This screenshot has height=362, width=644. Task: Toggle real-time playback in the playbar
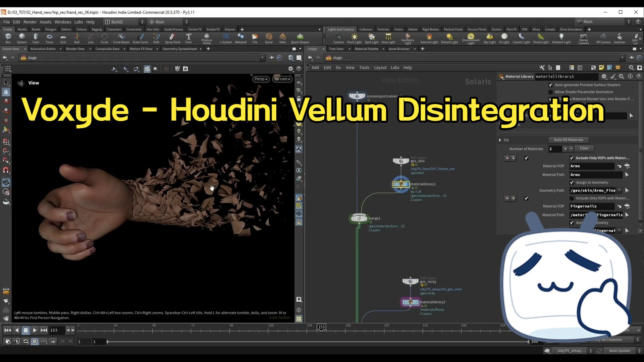point(35,342)
